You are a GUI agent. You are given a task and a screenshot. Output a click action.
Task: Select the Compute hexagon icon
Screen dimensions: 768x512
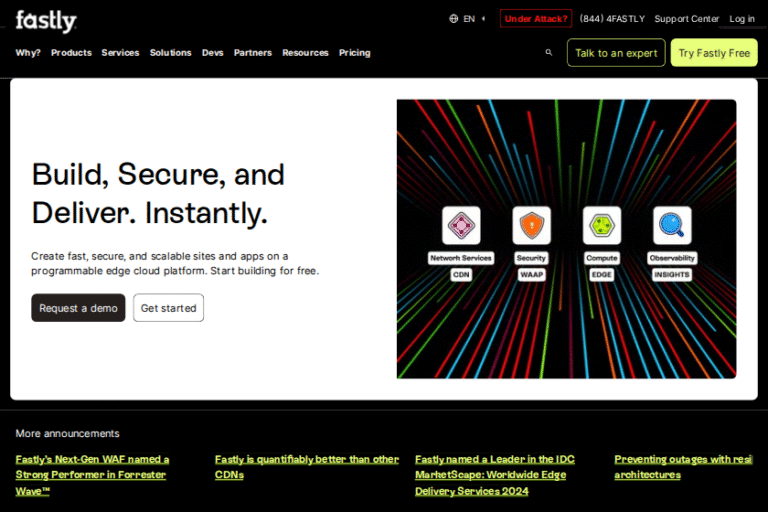tap(602, 225)
